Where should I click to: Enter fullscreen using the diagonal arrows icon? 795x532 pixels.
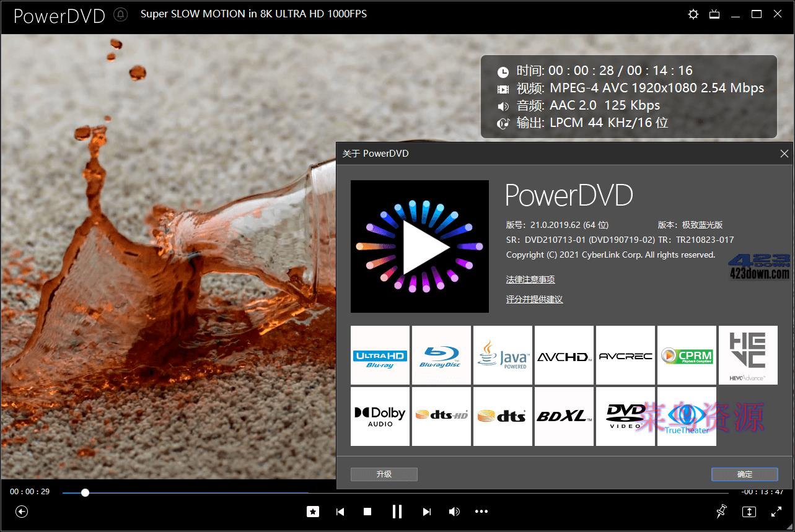(x=776, y=512)
